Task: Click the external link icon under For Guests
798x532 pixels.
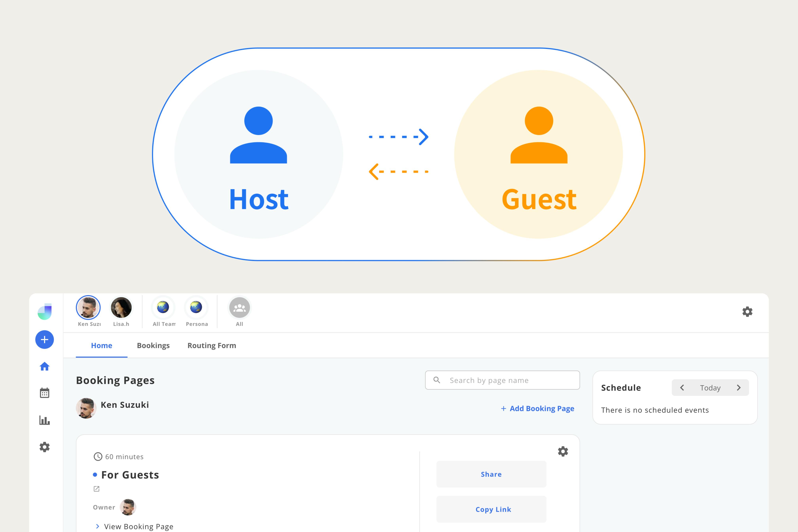Action: [96, 489]
